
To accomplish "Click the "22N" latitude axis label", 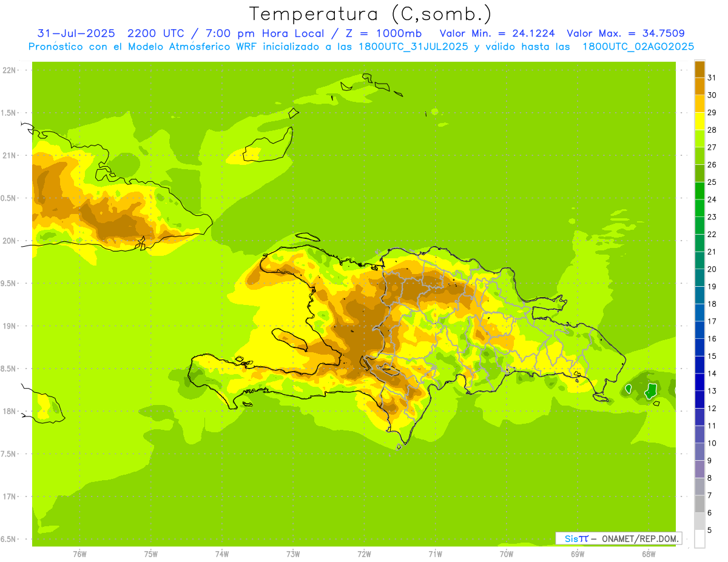I will coord(10,70).
